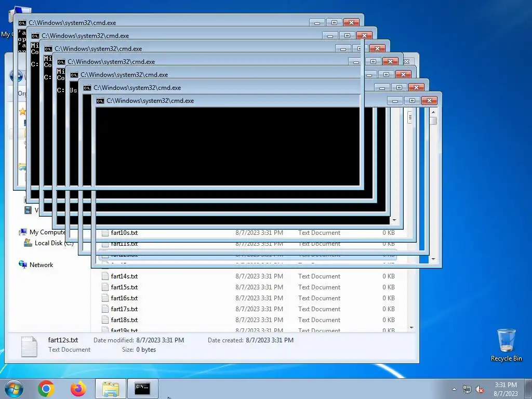Close the greyed-out Explorer window
This screenshot has width=532, height=399.
tap(406, 61)
